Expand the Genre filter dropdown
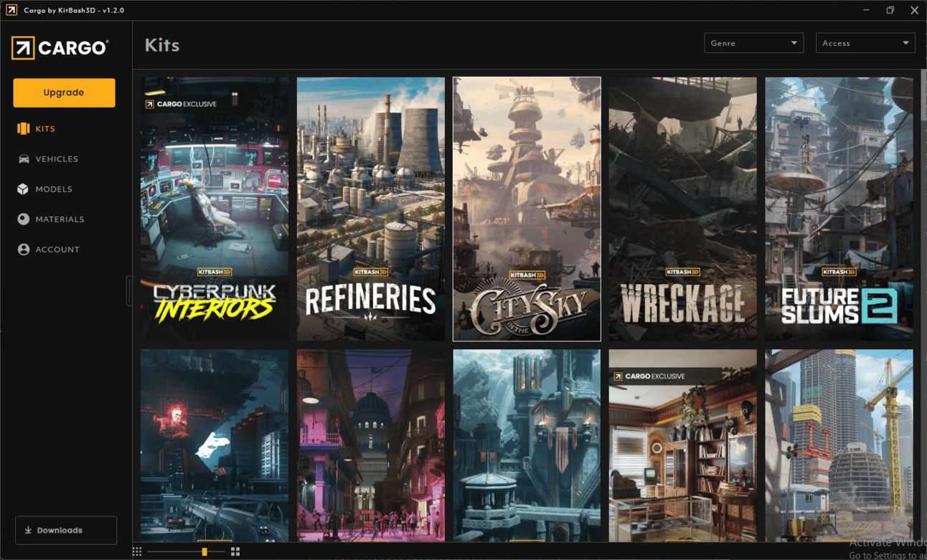 point(753,43)
